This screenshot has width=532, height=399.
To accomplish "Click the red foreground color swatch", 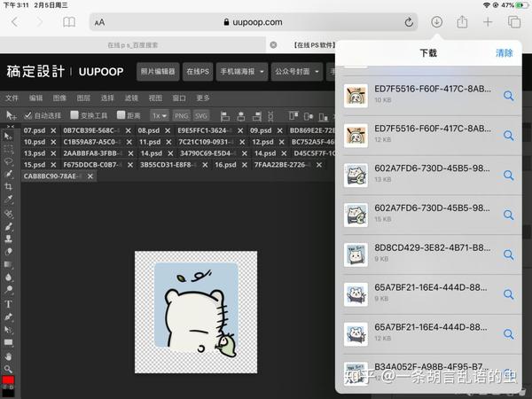I will coord(8,379).
